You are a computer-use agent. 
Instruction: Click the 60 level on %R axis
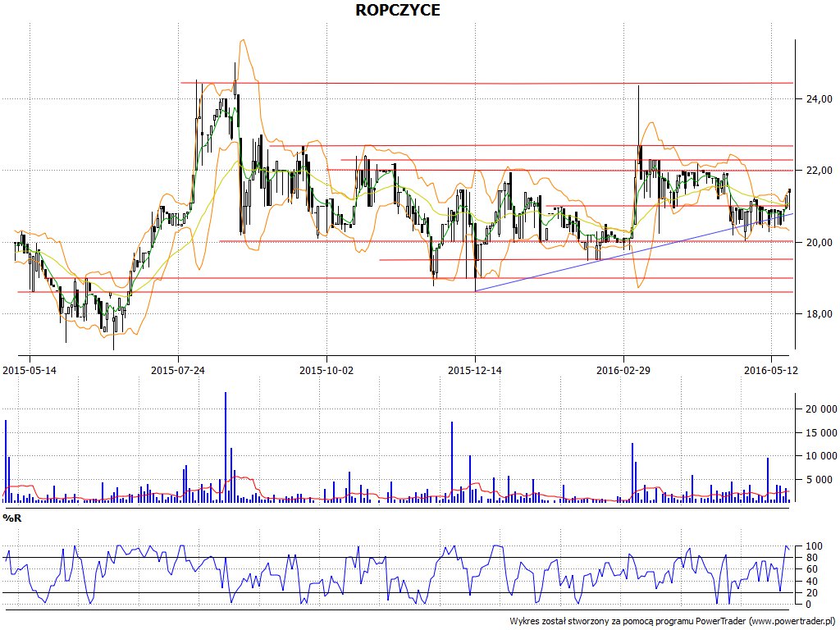(x=812, y=569)
